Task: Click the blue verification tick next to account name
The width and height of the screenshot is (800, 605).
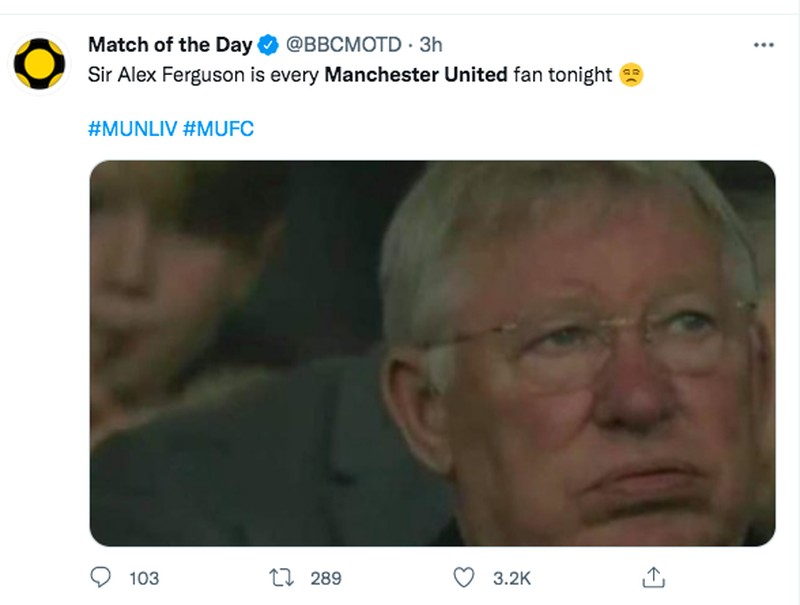Action: pos(267,43)
